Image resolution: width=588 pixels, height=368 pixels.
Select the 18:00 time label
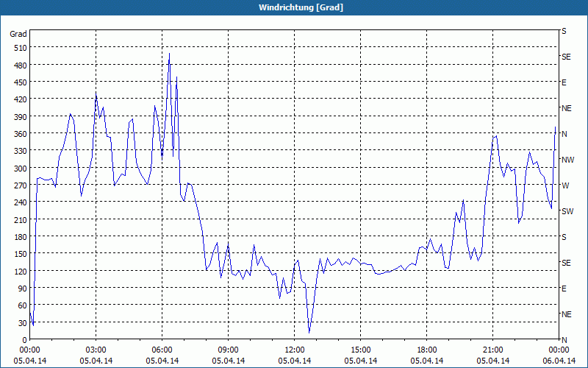click(x=427, y=350)
